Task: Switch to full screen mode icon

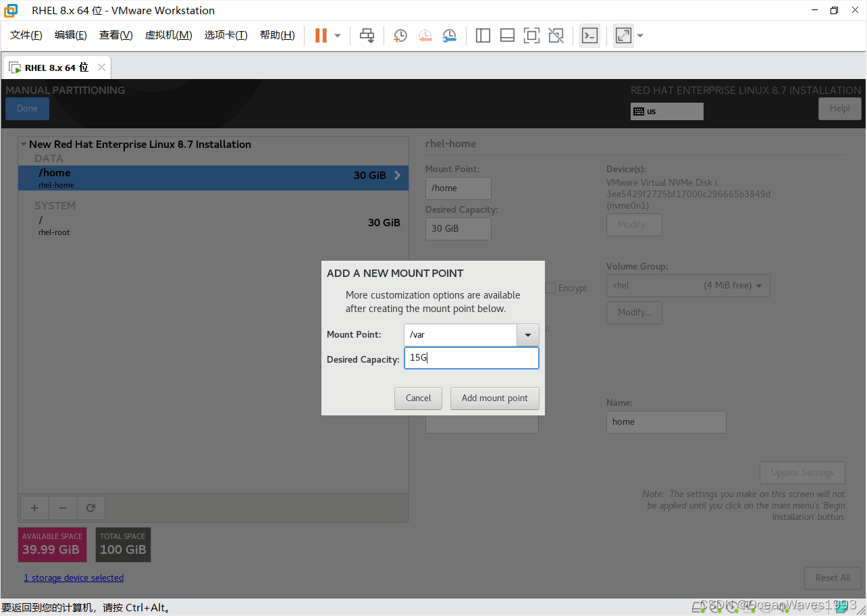Action: pyautogui.click(x=531, y=36)
